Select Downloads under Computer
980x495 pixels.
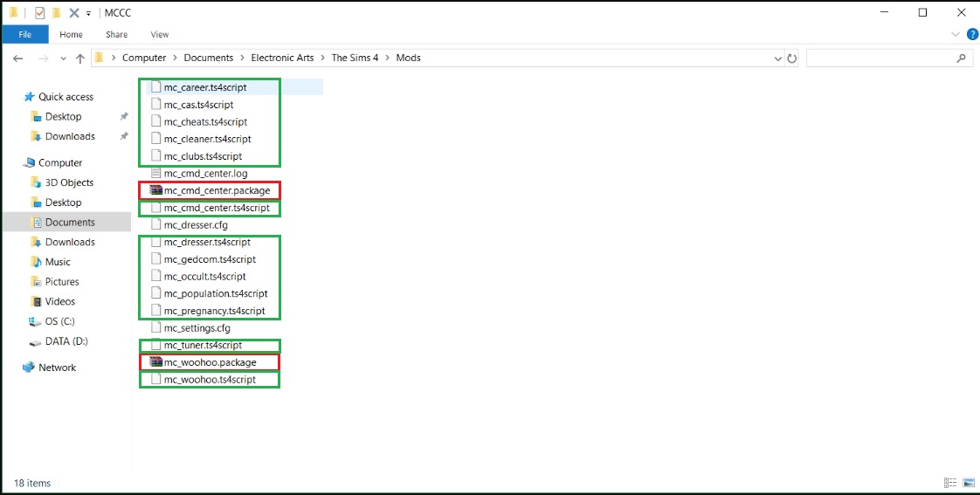point(70,242)
